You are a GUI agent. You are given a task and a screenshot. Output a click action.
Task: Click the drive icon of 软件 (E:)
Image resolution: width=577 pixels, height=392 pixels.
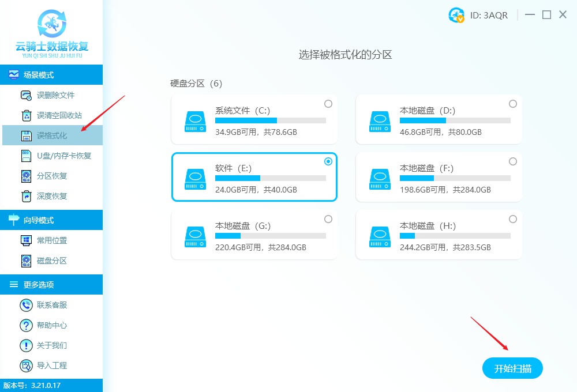point(195,179)
